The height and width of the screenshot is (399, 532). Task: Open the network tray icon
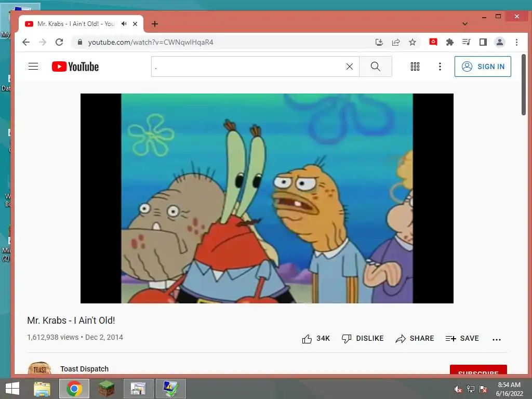click(471, 389)
